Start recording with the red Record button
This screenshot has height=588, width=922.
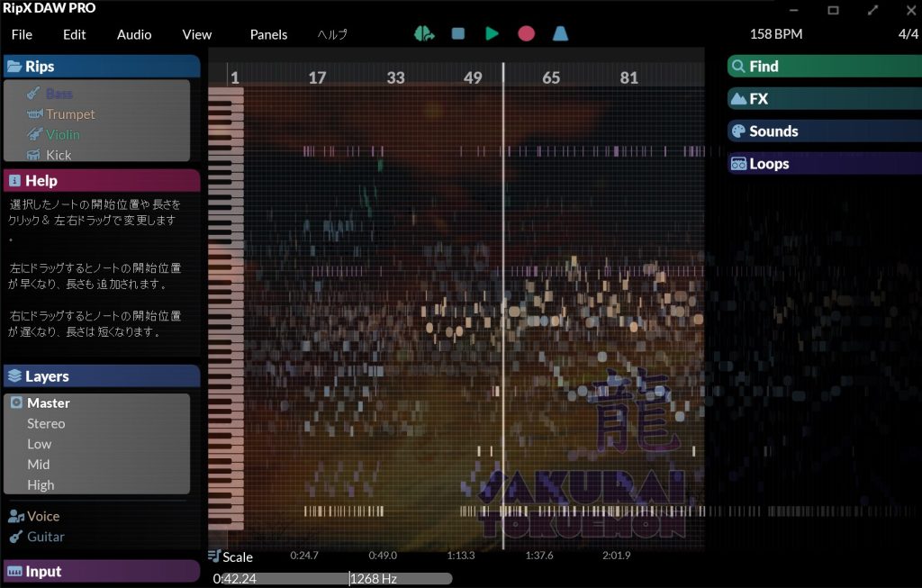click(526, 34)
